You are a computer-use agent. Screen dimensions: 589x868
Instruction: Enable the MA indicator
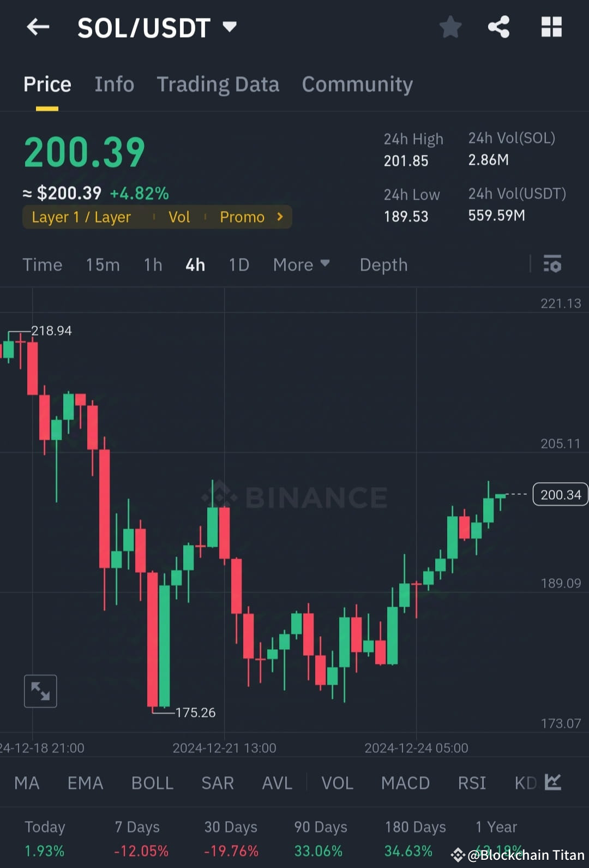pyautogui.click(x=26, y=782)
